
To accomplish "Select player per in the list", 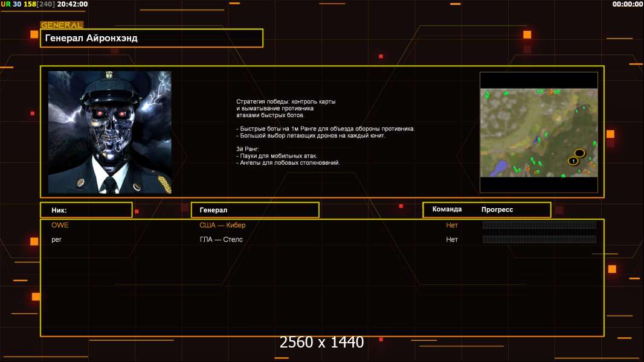I will tap(57, 240).
